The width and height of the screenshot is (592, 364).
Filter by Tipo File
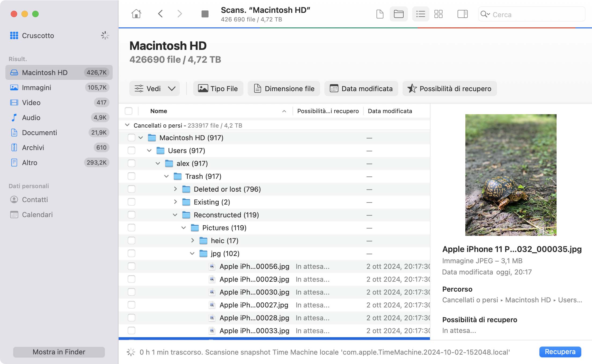pos(218,88)
